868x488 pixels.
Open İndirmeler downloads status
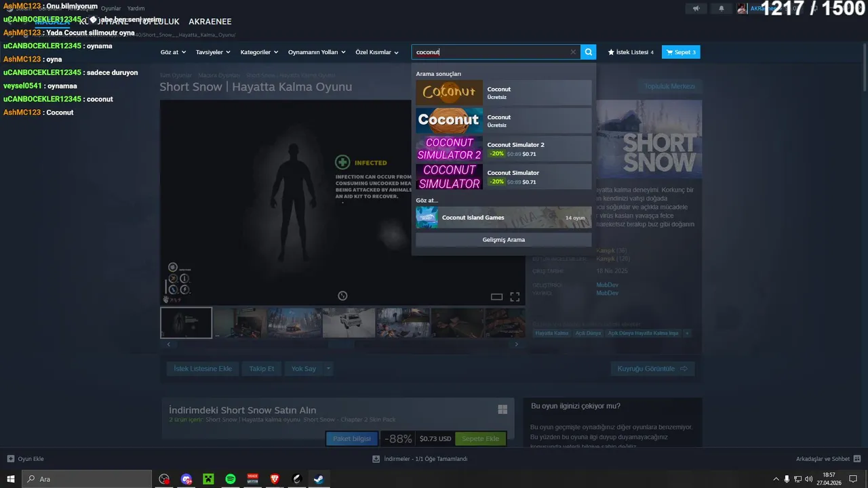[420, 459]
